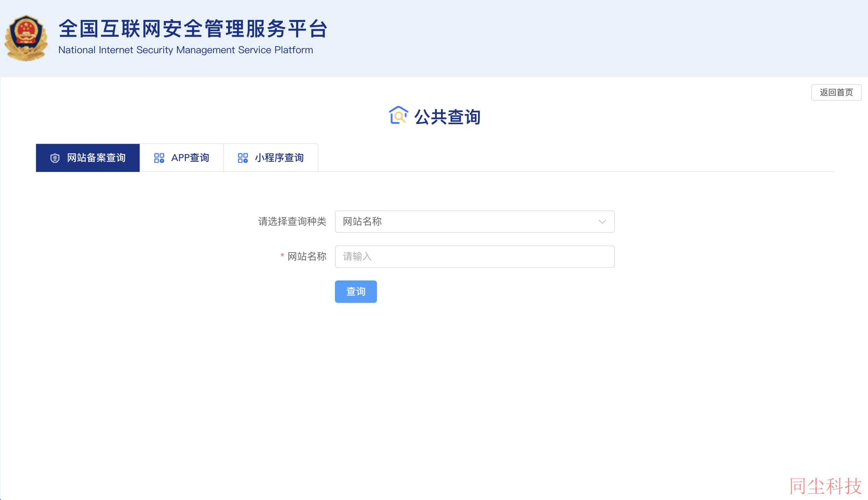Click the grid icon beside 小程序查询

click(243, 158)
